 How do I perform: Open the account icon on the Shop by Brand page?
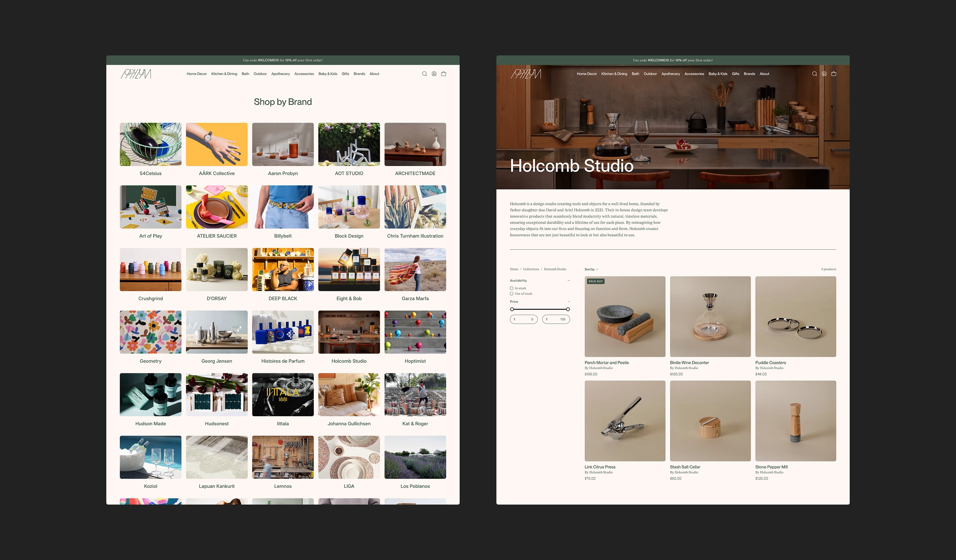click(434, 74)
